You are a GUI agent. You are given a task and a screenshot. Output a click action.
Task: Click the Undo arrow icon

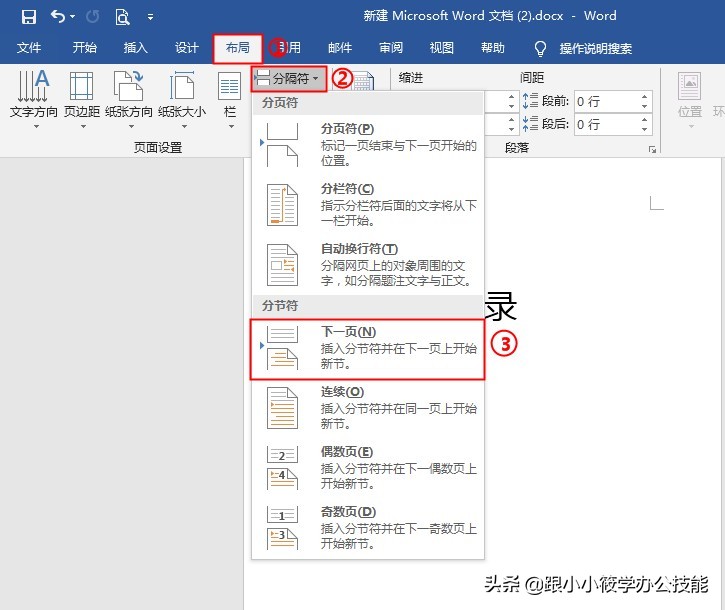[x=57, y=17]
